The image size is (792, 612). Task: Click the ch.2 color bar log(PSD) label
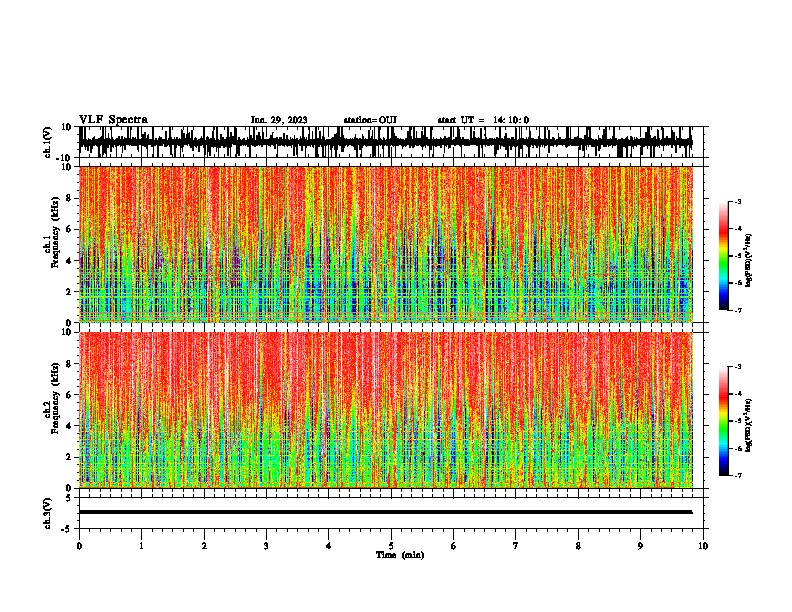(x=749, y=425)
